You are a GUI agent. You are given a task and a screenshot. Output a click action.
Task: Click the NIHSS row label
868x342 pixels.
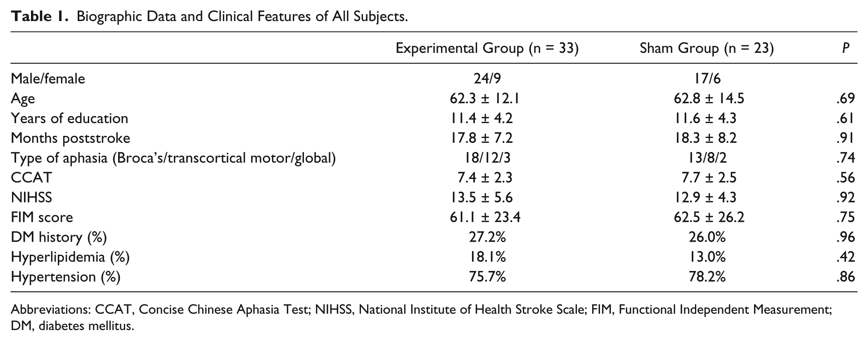click(x=32, y=197)
